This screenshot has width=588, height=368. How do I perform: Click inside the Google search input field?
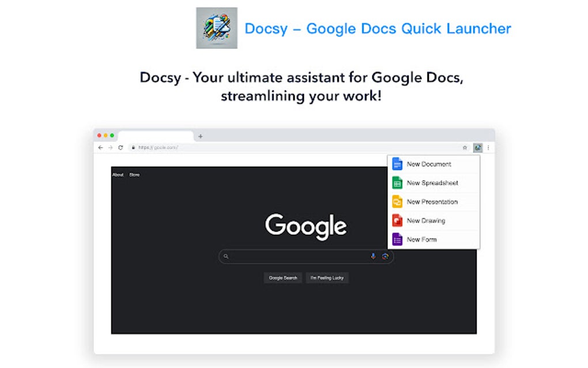coord(300,256)
